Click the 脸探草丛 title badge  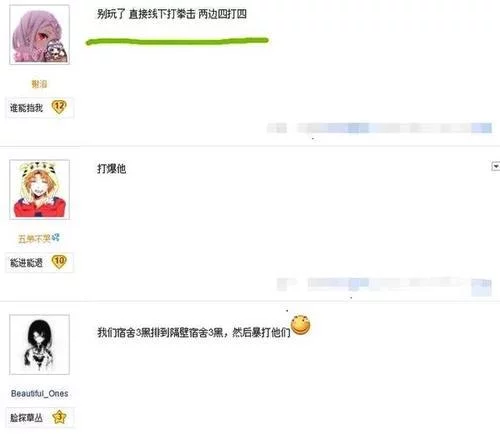click(x=27, y=417)
